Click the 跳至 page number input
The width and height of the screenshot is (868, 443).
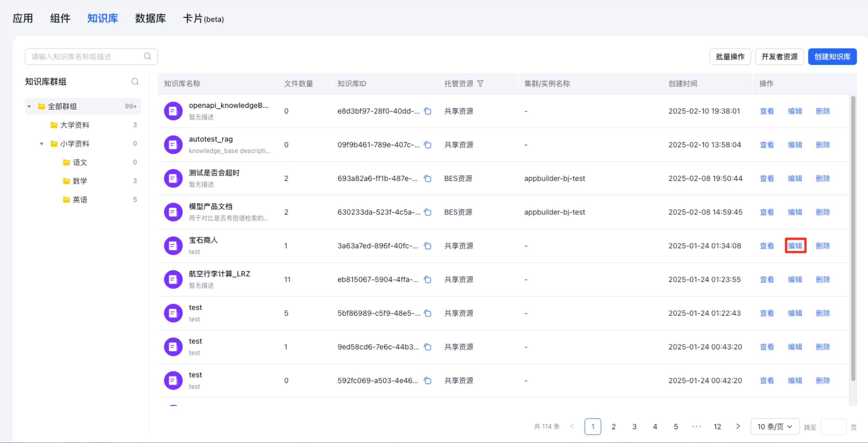pyautogui.click(x=833, y=427)
